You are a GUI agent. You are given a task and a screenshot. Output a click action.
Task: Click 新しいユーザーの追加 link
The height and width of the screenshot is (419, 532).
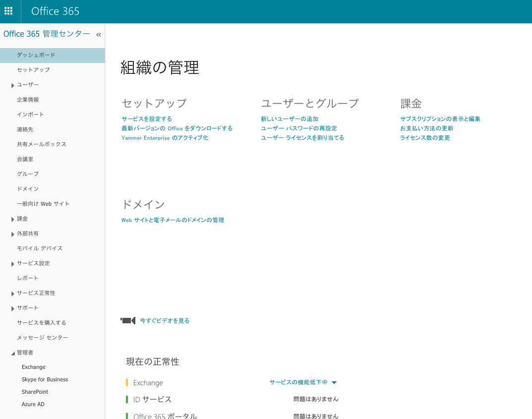coord(290,119)
